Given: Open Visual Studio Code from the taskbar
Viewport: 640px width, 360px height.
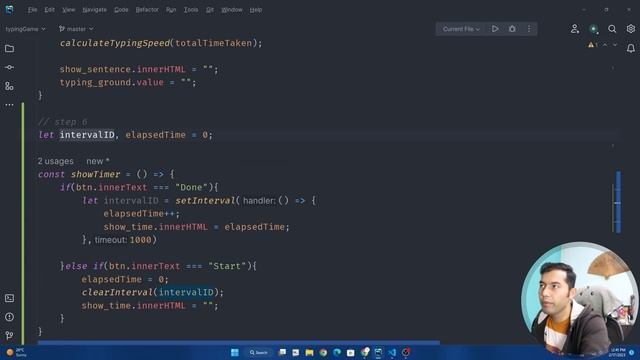Looking at the screenshot, I should [392, 352].
